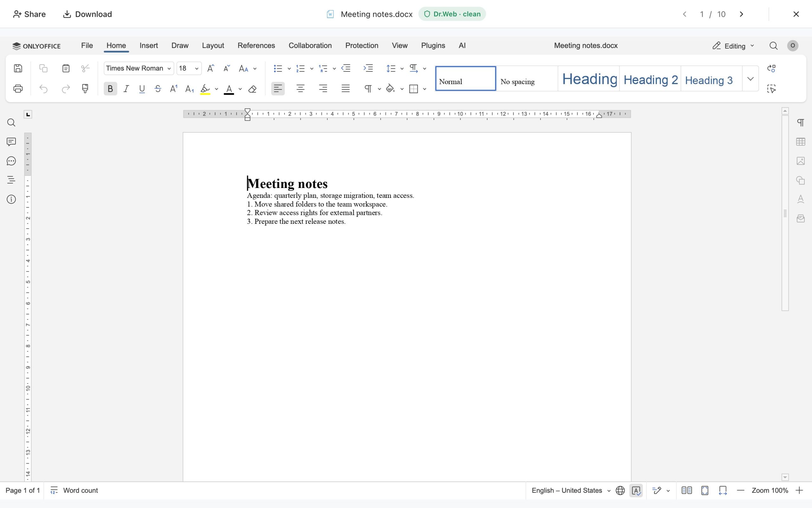The width and height of the screenshot is (812, 508).
Task: Decrease font size with the A-down icon
Action: (227, 68)
